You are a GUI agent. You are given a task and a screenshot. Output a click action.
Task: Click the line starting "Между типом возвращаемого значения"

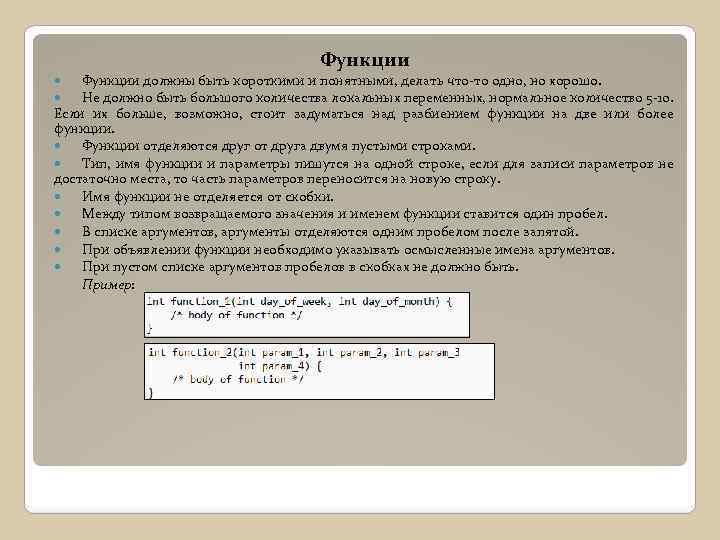pyautogui.click(x=344, y=214)
